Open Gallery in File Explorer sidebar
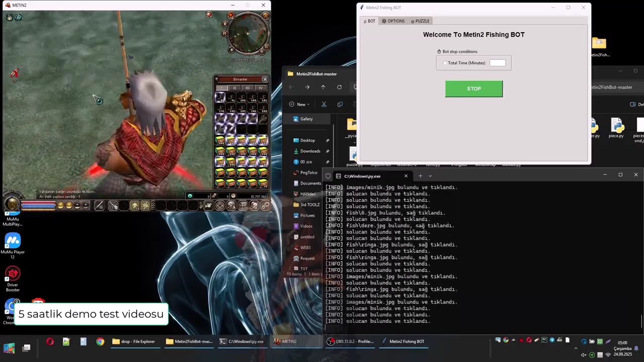644x362 pixels. pyautogui.click(x=306, y=119)
